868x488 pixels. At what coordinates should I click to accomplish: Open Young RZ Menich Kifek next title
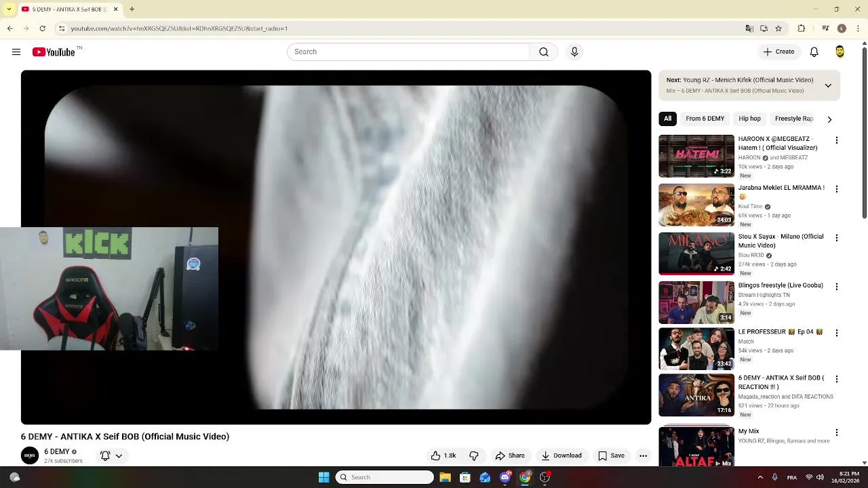pos(748,80)
